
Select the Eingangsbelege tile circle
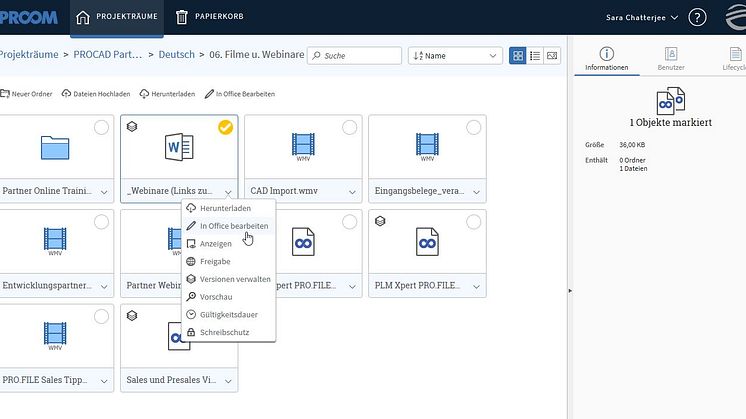[x=473, y=127]
